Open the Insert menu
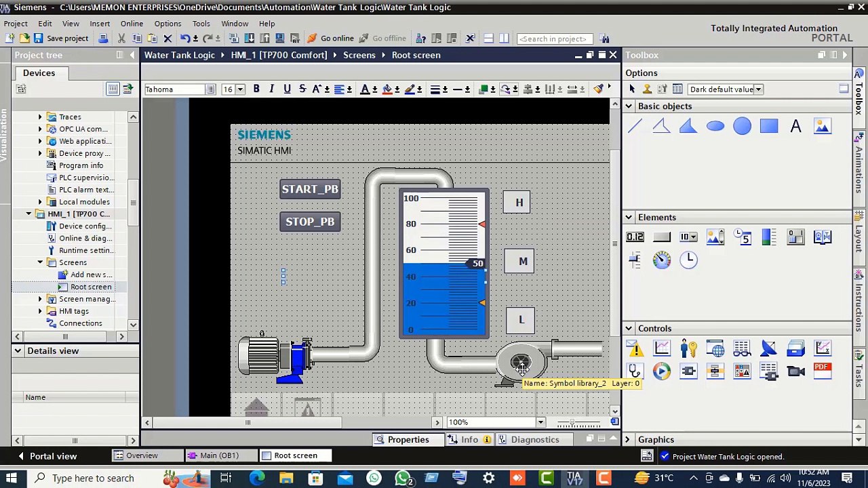This screenshot has width=868, height=488. (100, 24)
